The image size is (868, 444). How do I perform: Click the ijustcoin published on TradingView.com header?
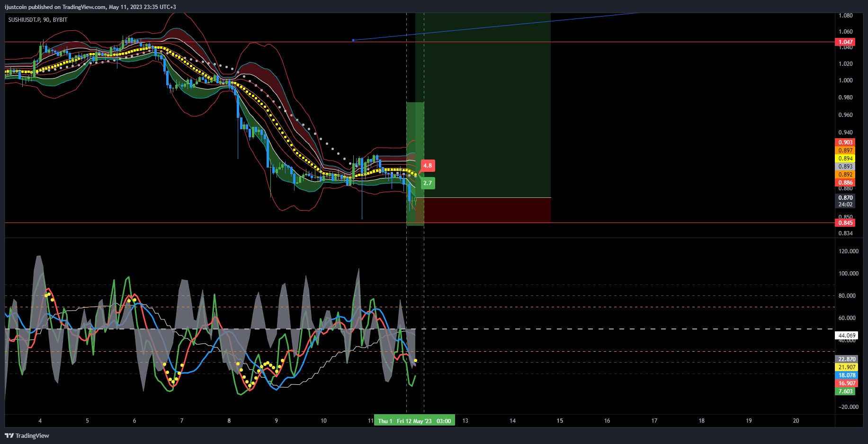tap(90, 7)
